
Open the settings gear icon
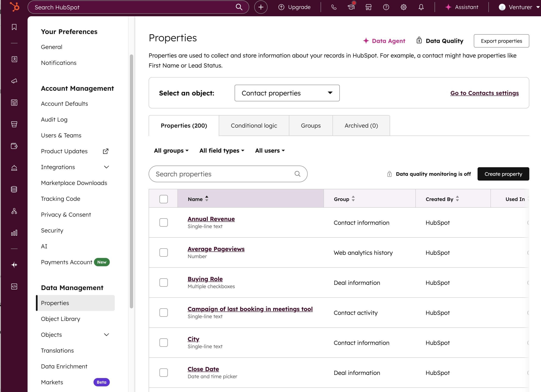coord(403,7)
